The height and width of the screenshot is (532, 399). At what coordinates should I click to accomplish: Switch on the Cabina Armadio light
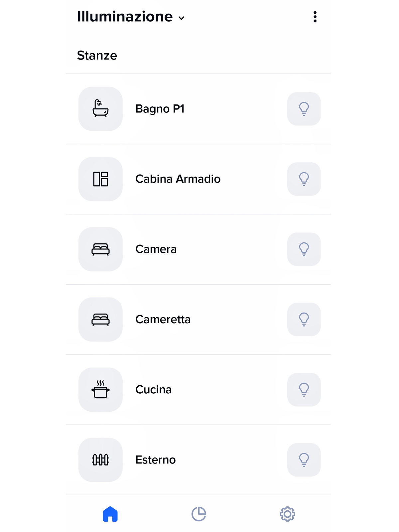304,179
